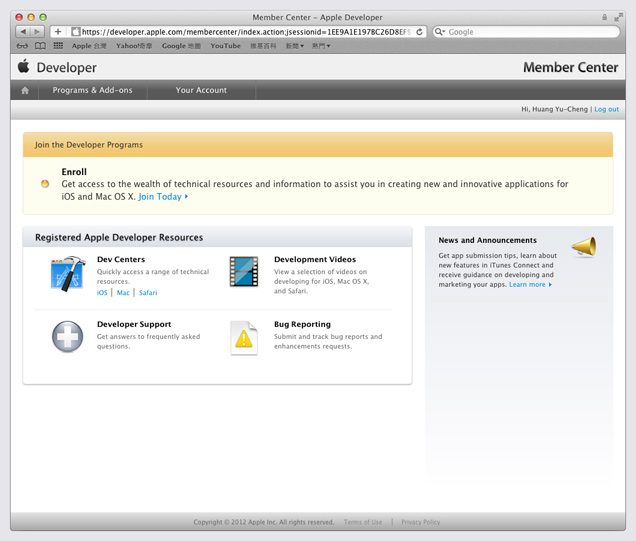Click 'News and Announcements' heading
Viewport: 636px width, 541px height.
click(x=487, y=240)
